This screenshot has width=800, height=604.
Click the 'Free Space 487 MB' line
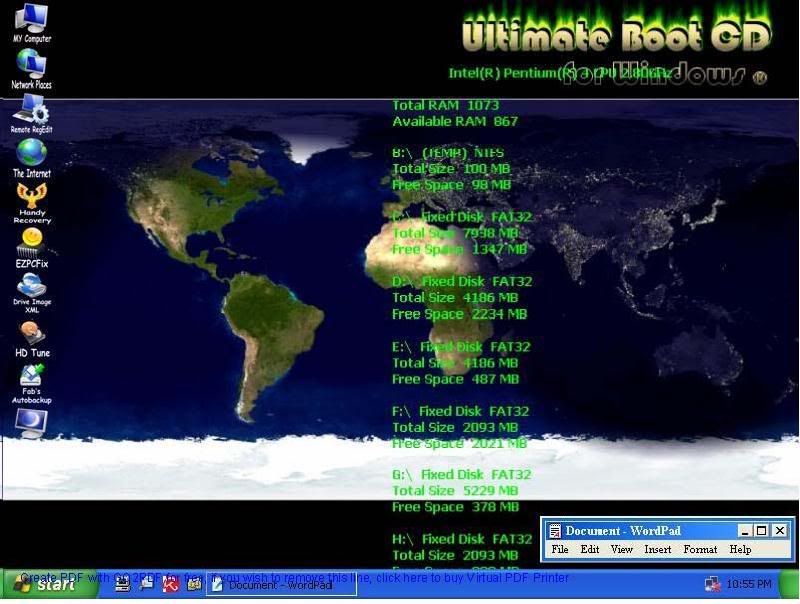click(455, 379)
